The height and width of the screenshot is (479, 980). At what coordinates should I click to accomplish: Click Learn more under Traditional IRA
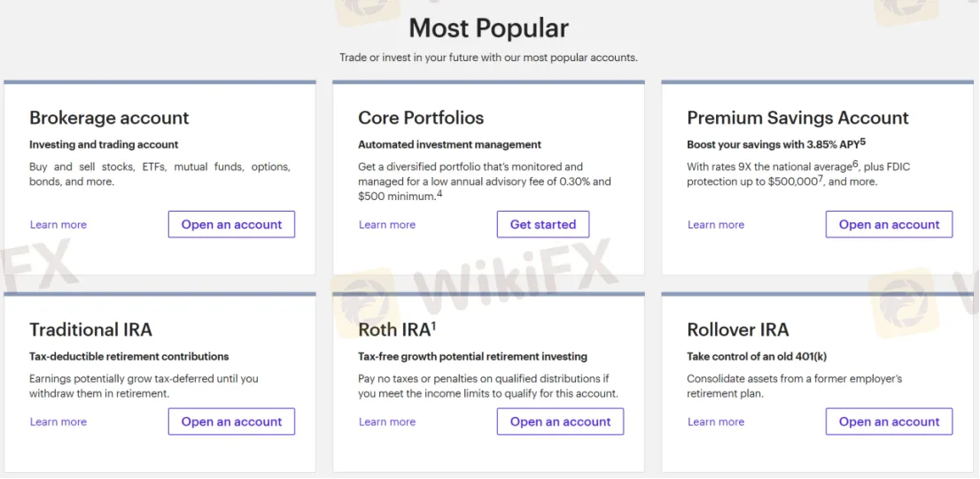[58, 422]
